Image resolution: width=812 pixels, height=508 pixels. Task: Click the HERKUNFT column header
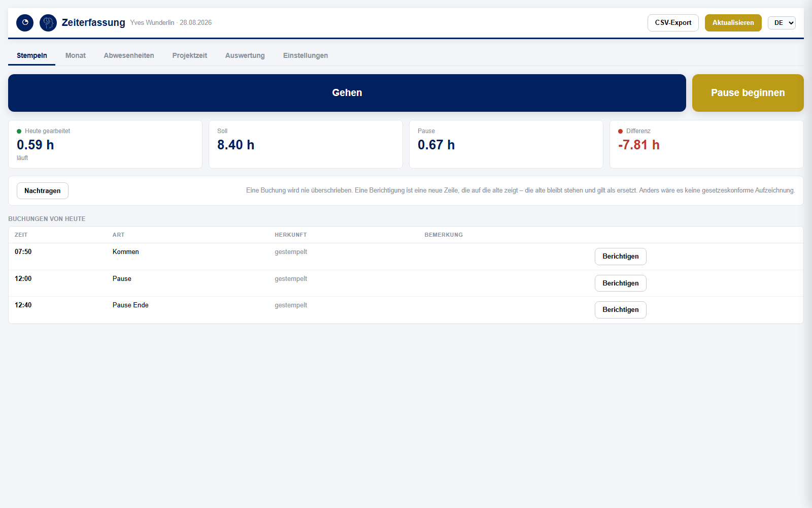tap(291, 235)
